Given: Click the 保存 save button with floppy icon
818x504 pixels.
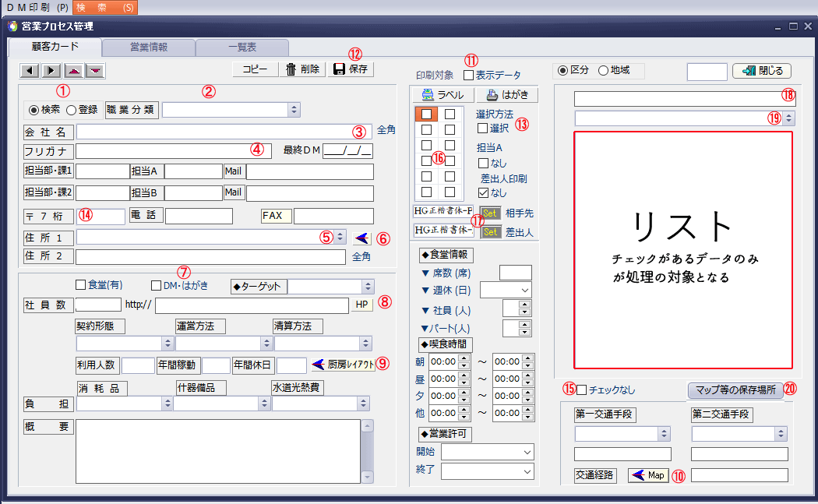Looking at the screenshot, I should (351, 69).
